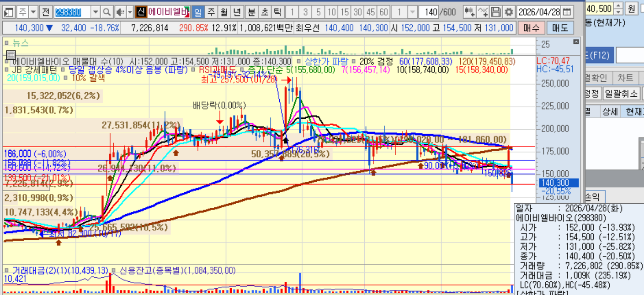Toggle the left panel layout icon
The width and height of the screenshot is (644, 295).
(9, 12)
